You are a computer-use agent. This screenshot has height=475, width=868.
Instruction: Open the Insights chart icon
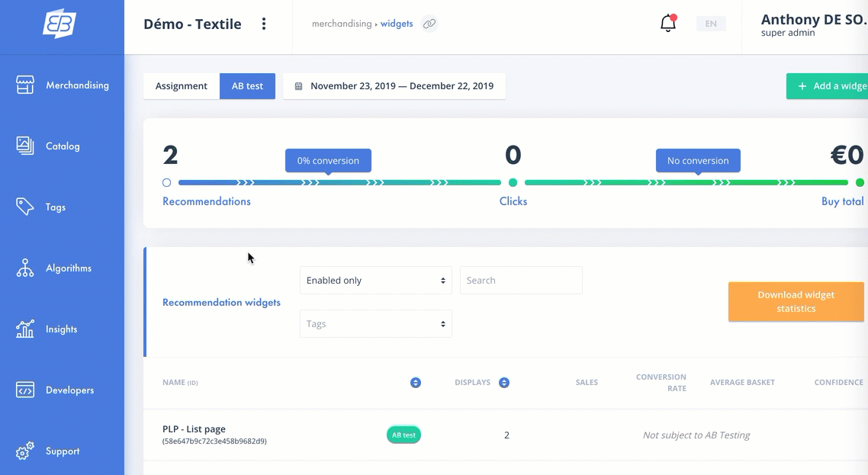(25, 329)
